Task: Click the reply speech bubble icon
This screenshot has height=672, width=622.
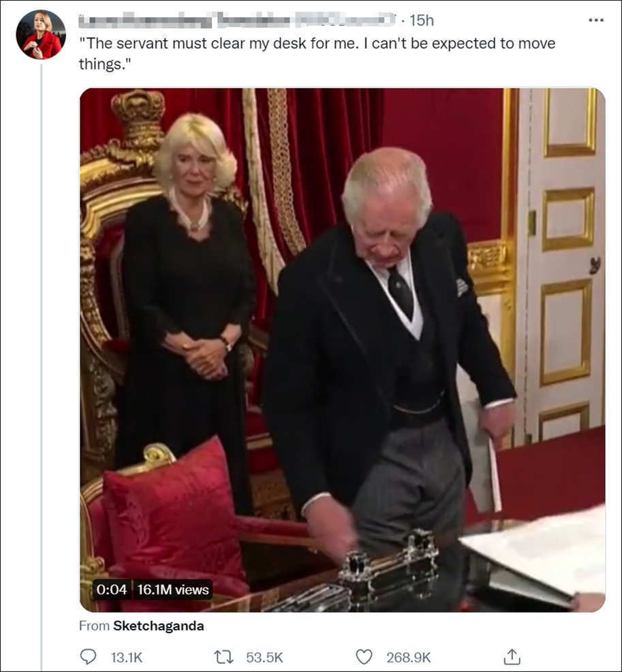Action: [x=89, y=657]
